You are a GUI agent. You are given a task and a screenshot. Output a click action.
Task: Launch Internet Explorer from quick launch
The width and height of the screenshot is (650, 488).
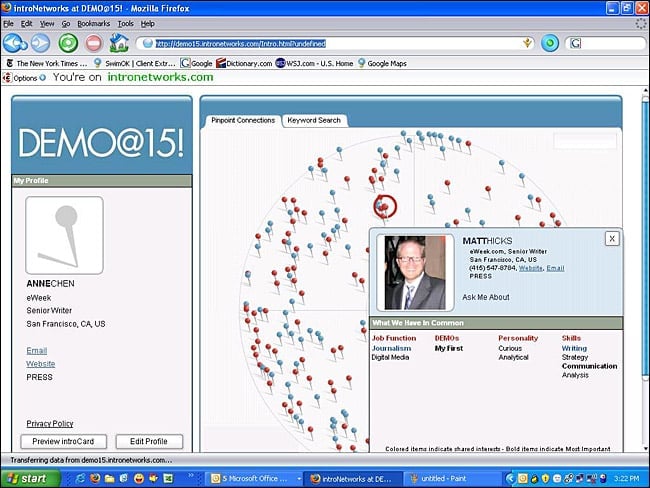click(x=80, y=478)
